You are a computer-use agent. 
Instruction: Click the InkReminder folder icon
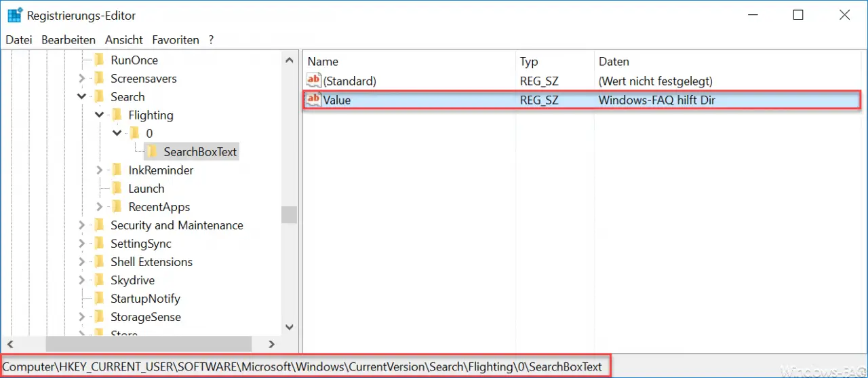tap(117, 170)
